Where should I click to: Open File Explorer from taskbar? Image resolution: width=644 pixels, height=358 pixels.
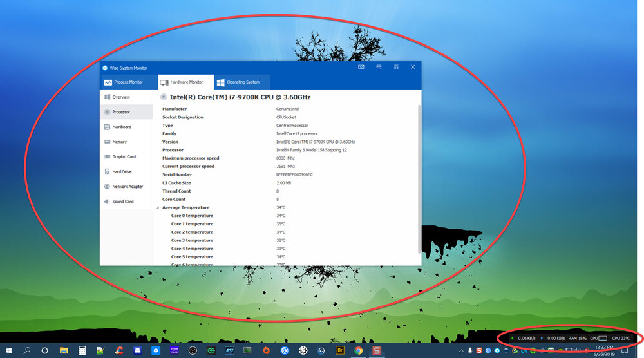point(64,351)
